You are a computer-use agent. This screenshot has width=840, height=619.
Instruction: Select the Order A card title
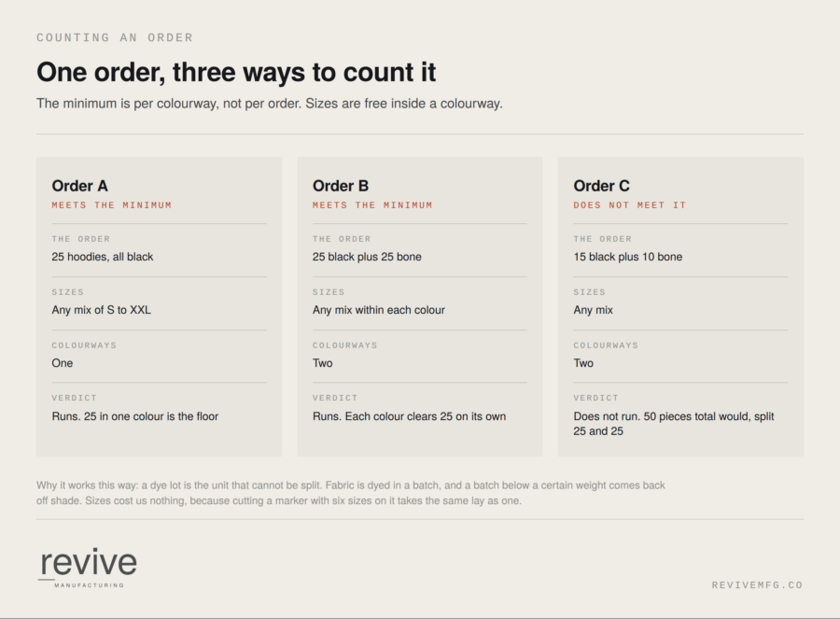(x=80, y=186)
